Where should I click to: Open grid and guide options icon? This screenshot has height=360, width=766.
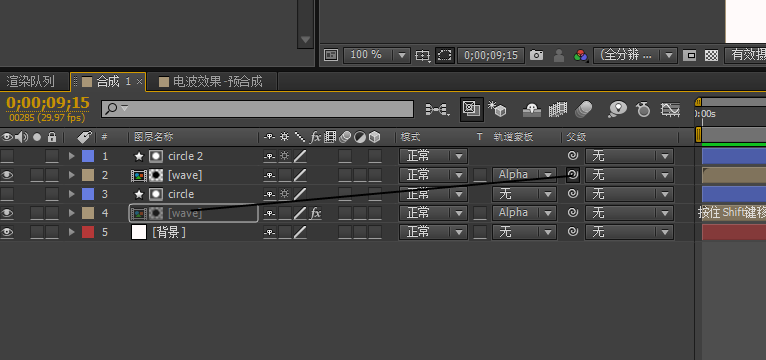(x=422, y=55)
